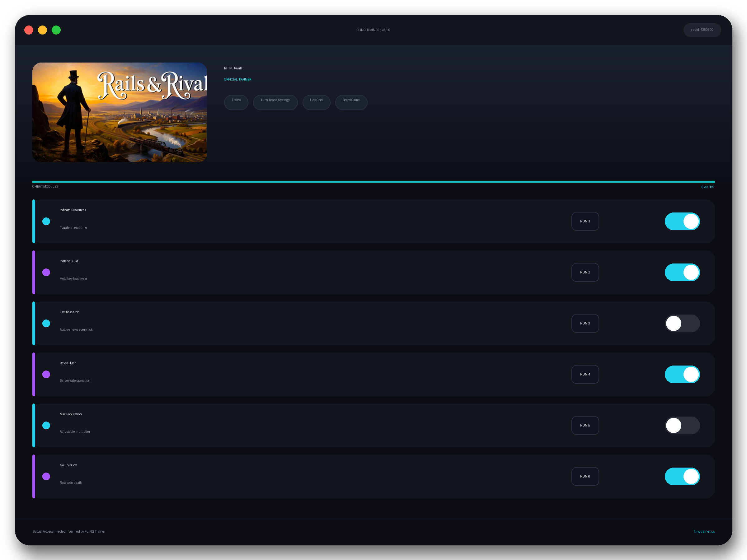Image resolution: width=747 pixels, height=560 pixels.
Task: Turn off Reveal Map switch
Action: coord(682,374)
